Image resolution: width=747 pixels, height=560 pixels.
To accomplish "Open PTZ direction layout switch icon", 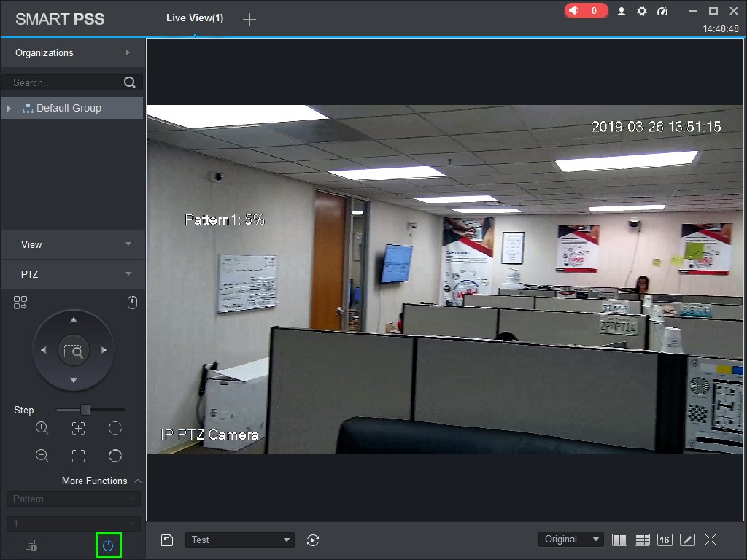I will 20,303.
